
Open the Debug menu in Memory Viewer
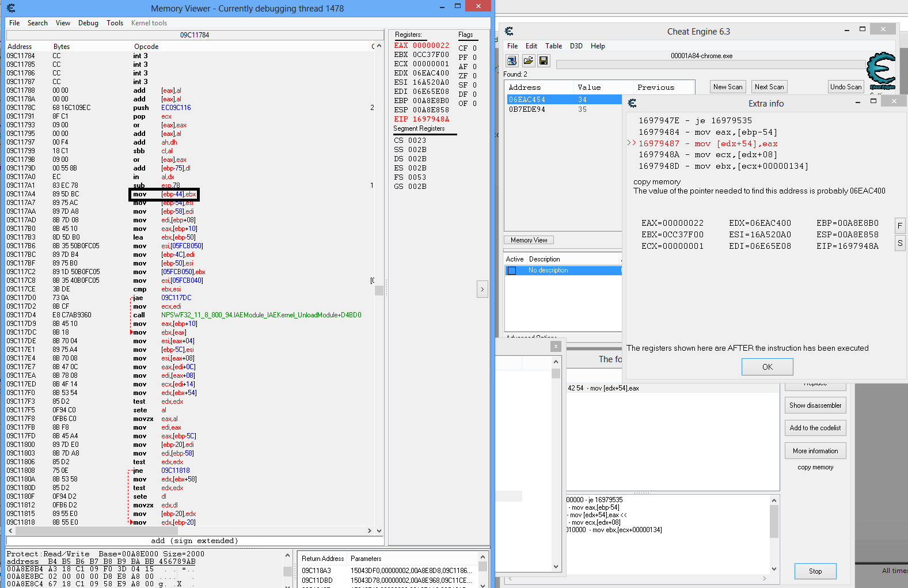click(x=88, y=23)
